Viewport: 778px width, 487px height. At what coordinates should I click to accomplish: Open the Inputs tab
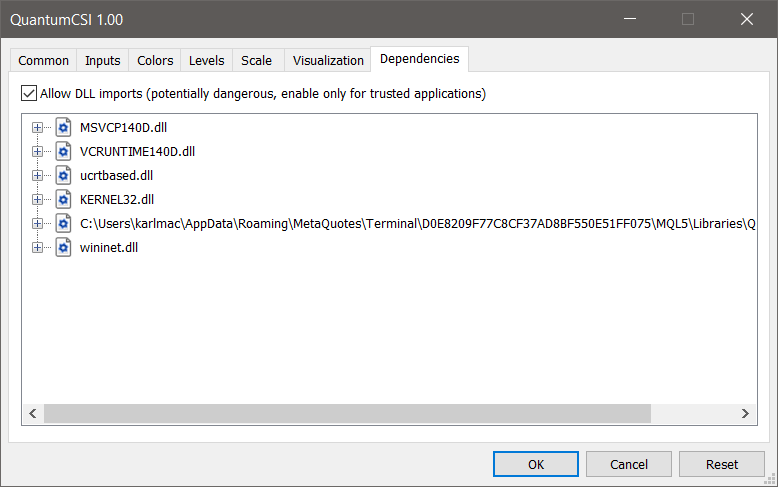click(102, 61)
